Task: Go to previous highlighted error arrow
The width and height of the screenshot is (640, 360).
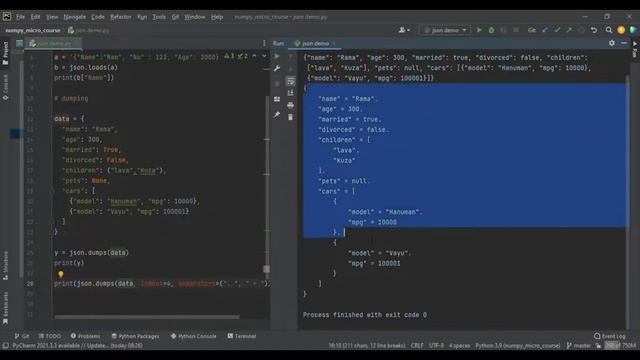Action: coord(255,56)
